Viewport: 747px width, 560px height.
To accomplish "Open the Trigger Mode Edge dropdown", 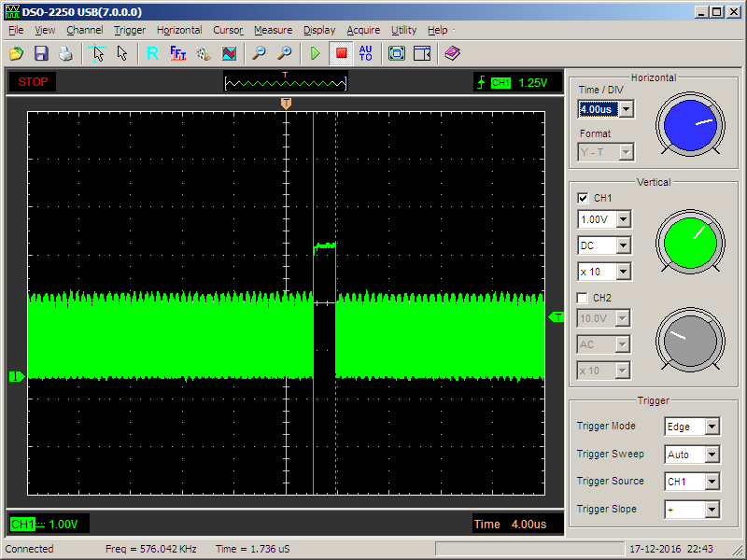I will click(712, 427).
